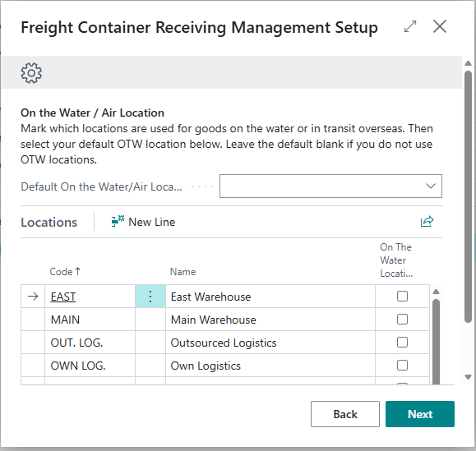Close the Freight Container setup dialog
Image resolution: width=476 pixels, height=451 pixels.
coord(440,26)
